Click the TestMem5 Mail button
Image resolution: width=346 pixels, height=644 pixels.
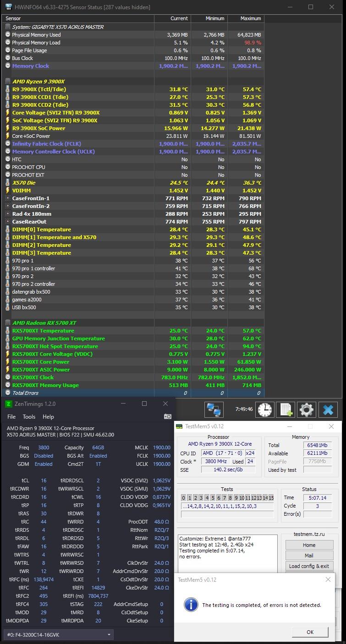pyautogui.click(x=309, y=556)
